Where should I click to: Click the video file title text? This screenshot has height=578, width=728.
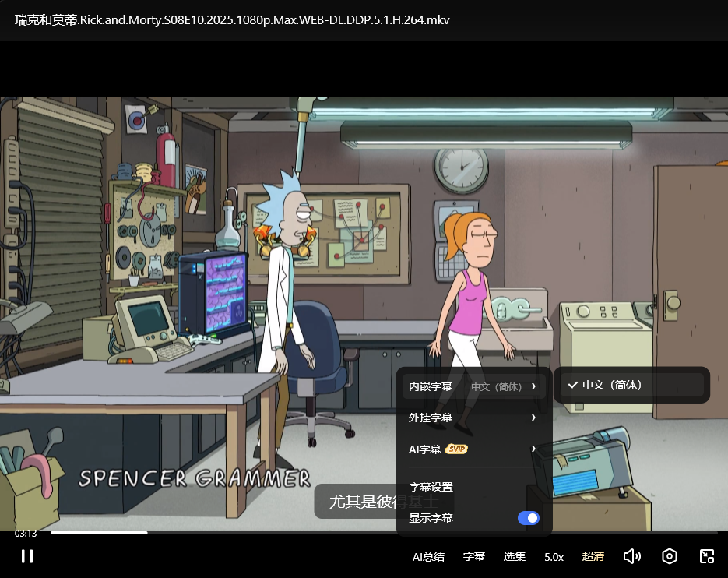tap(232, 20)
